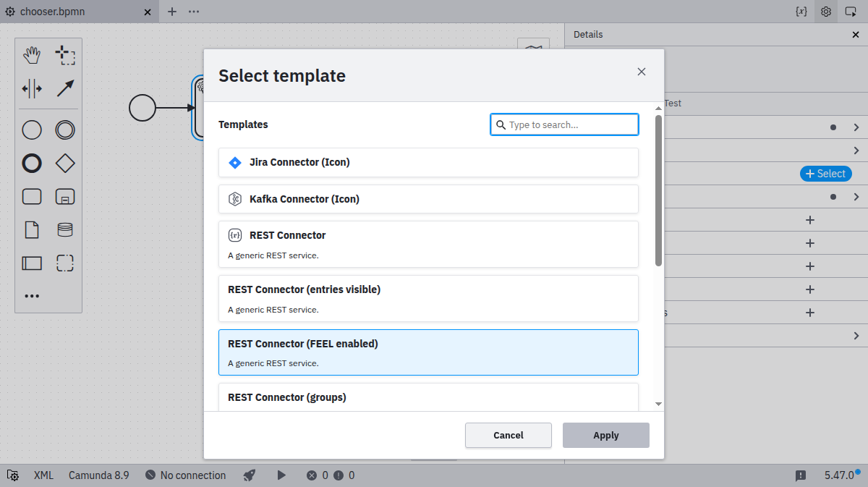
Task: Create a start event from palette
Action: pos(32,130)
